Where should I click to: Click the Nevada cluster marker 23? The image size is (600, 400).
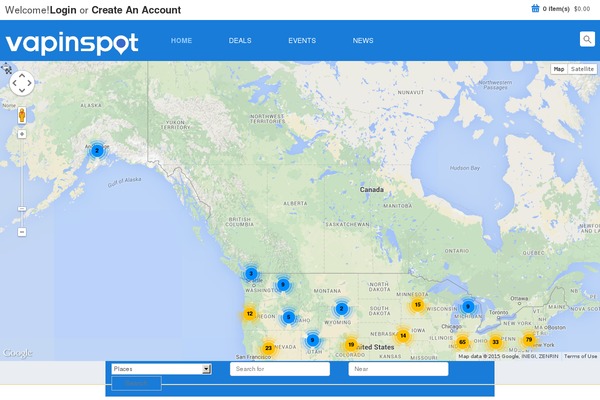click(x=268, y=348)
